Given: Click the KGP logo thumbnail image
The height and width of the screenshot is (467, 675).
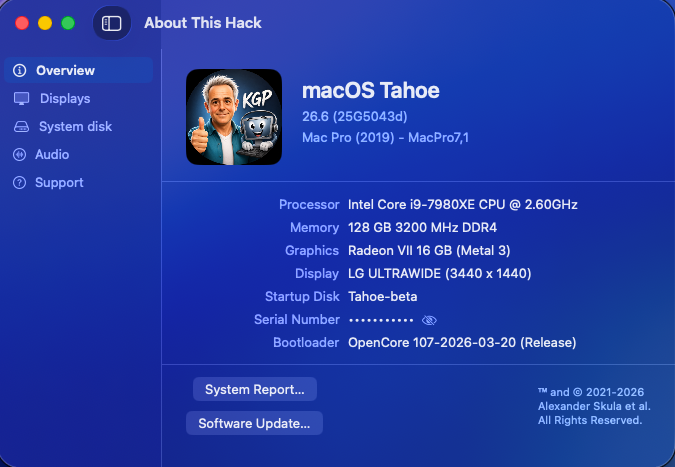Looking at the screenshot, I should click(x=234, y=117).
